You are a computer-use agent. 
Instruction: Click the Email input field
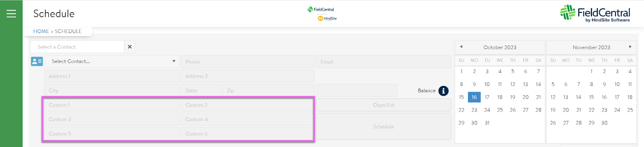click(x=384, y=62)
